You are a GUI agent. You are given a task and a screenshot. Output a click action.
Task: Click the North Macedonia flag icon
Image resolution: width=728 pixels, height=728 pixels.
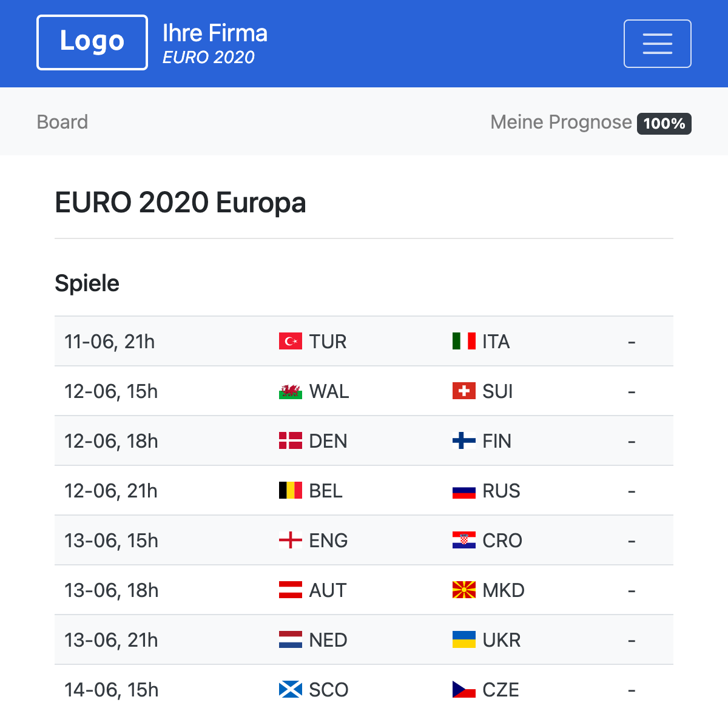(x=463, y=590)
